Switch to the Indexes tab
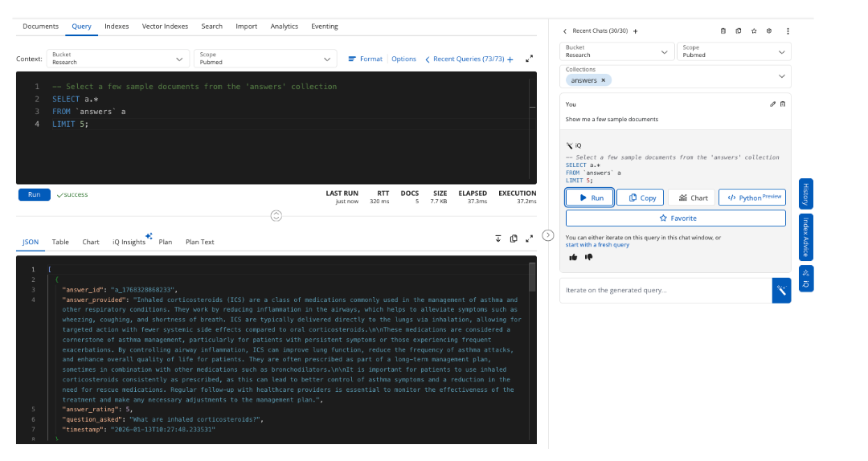 coord(117,27)
